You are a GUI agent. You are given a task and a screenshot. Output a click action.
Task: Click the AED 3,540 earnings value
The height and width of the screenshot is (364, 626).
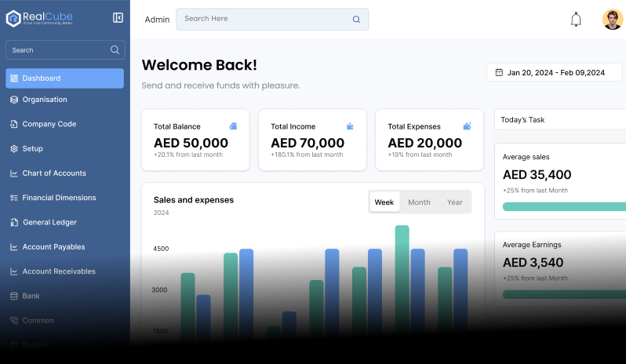533,262
